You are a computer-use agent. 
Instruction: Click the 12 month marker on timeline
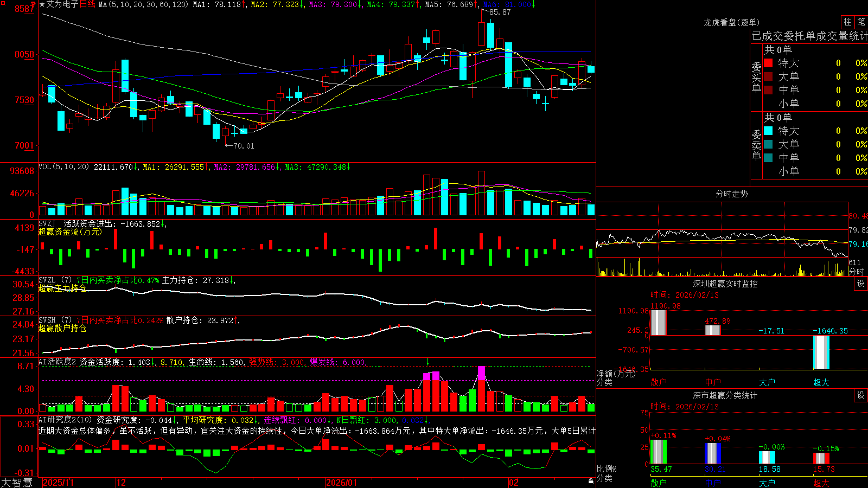pos(121,483)
